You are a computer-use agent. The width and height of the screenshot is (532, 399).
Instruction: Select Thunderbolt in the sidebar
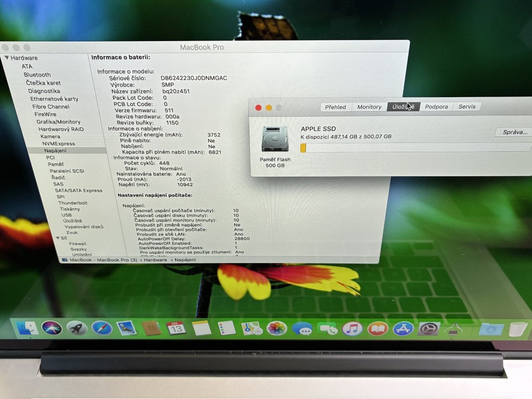pyautogui.click(x=72, y=203)
